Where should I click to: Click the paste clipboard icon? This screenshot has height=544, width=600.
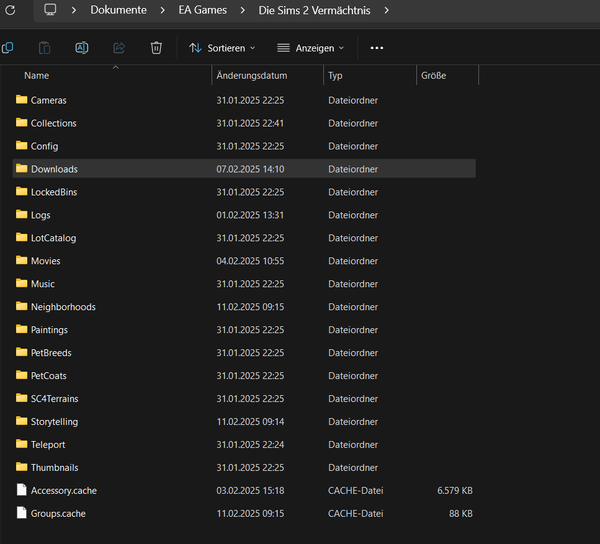45,48
